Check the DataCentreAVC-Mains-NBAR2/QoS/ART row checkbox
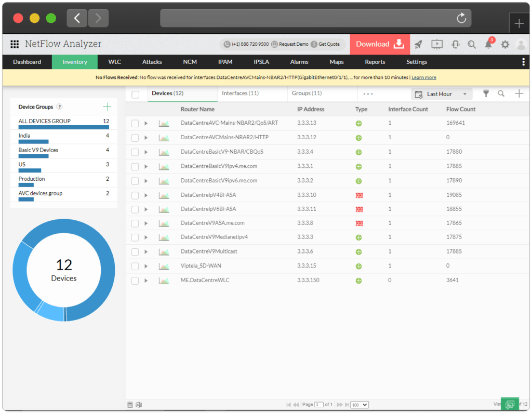The image size is (532, 413). [x=135, y=124]
